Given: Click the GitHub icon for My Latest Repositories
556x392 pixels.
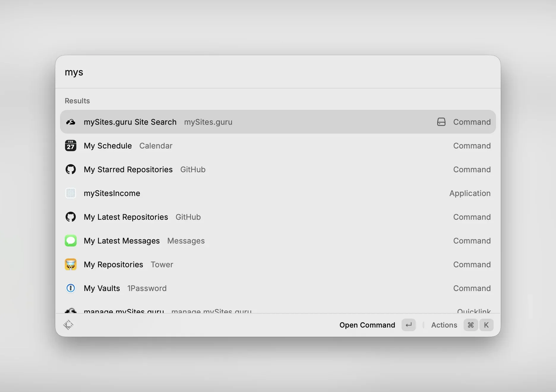Looking at the screenshot, I should [x=70, y=217].
